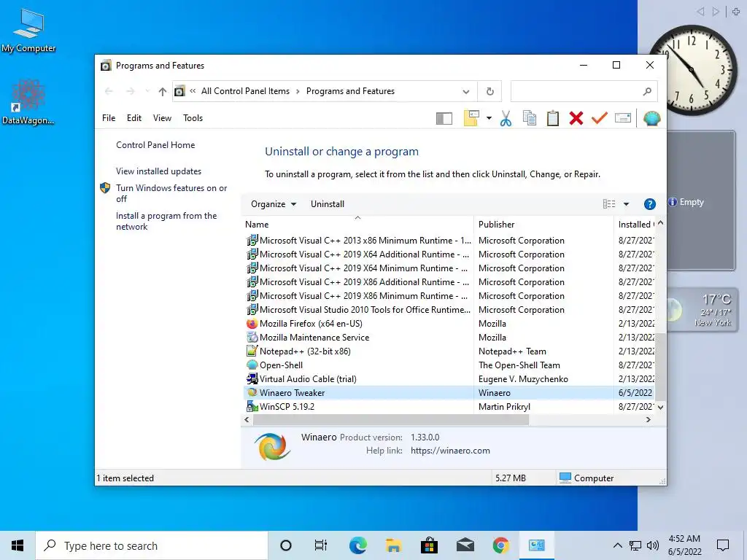This screenshot has width=747, height=560.
Task: Click the Uninstall button
Action: point(328,204)
